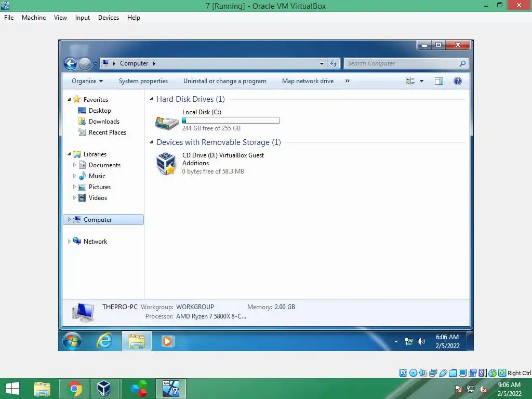This screenshot has height=399, width=532.
Task: Expand the Music library node
Action: tap(74, 176)
